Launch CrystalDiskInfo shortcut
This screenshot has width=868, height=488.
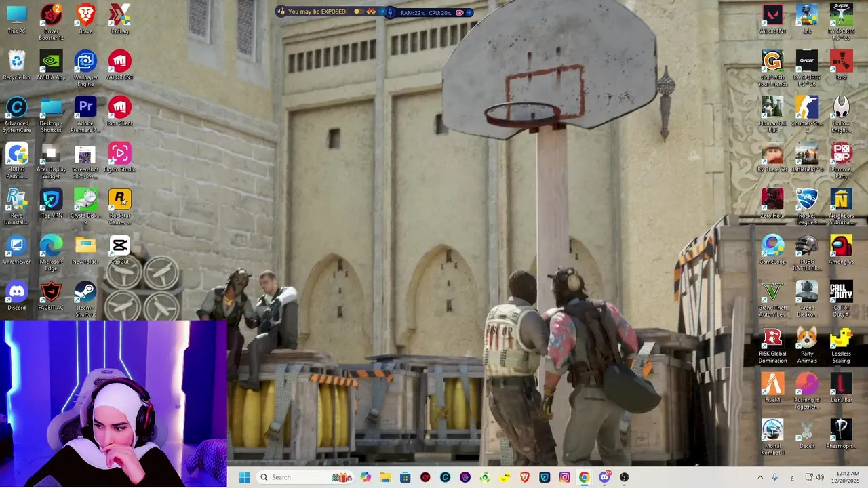[x=85, y=207]
